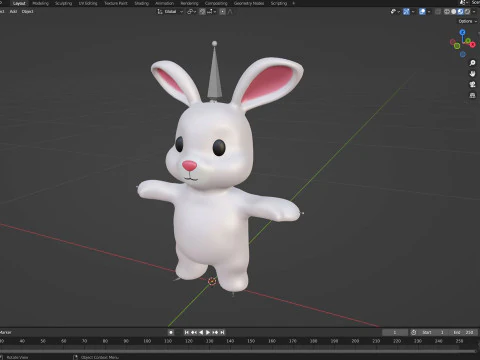Switch to the Scripting workspace tab

click(279, 3)
